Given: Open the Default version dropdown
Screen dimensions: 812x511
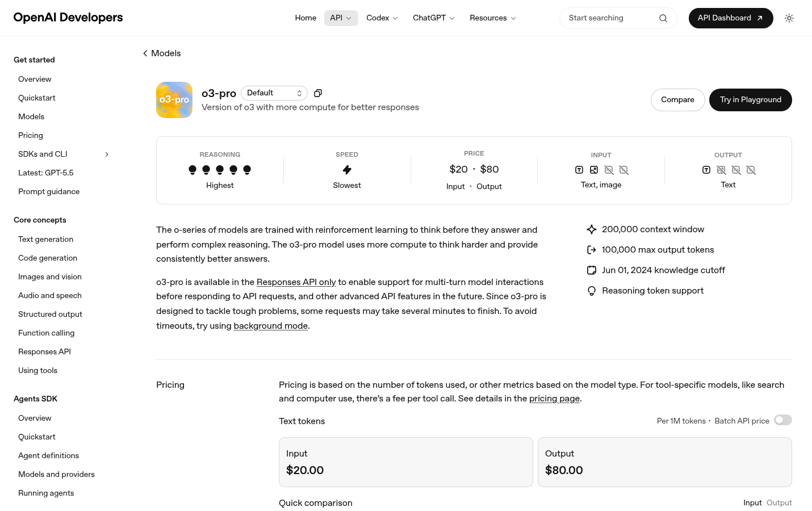Looking at the screenshot, I should tap(274, 93).
